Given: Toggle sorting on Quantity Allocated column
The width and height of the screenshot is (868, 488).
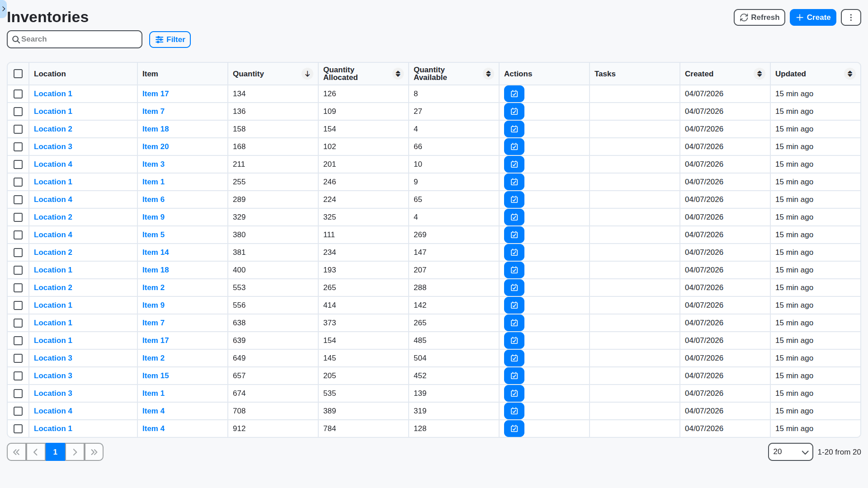Looking at the screenshot, I should tap(397, 74).
